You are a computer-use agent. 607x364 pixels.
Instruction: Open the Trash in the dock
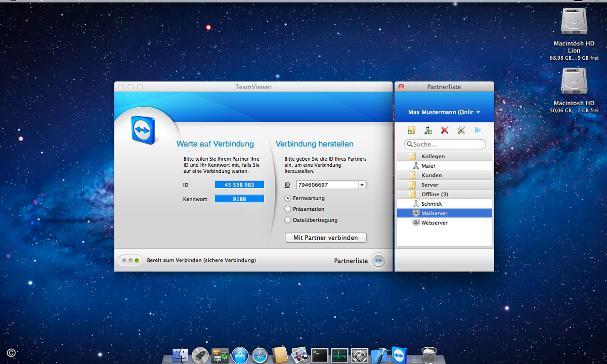point(429,355)
